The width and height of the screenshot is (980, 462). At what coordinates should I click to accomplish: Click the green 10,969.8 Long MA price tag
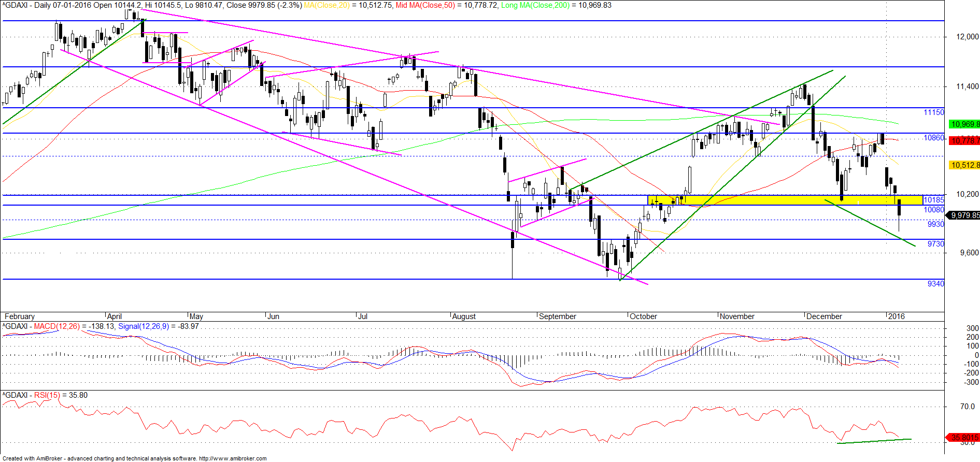tap(964, 124)
